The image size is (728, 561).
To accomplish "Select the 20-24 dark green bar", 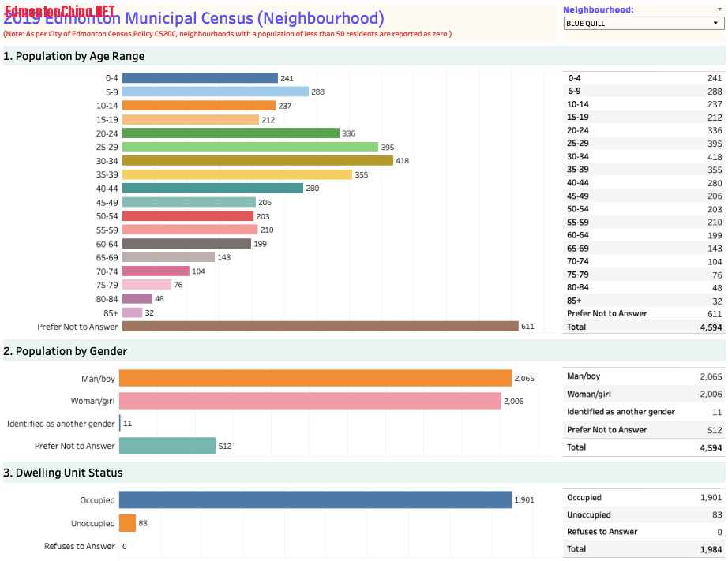I will (x=230, y=133).
